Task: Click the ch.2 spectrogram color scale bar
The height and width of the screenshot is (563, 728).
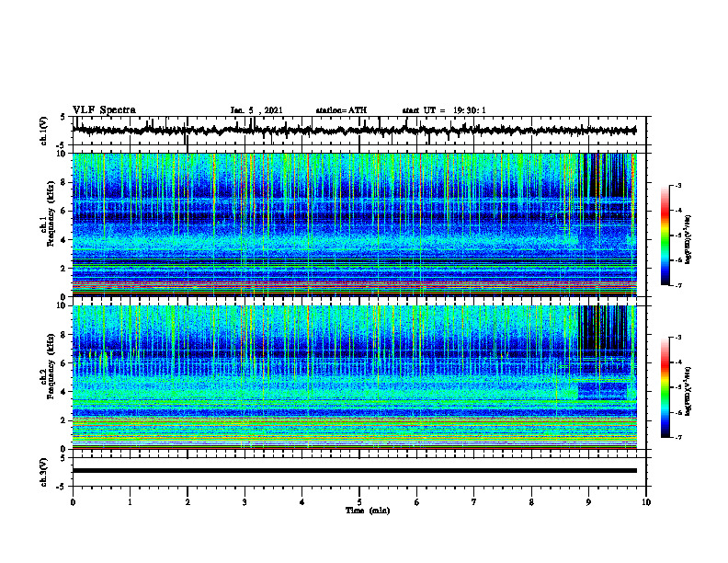Action: pyautogui.click(x=665, y=387)
